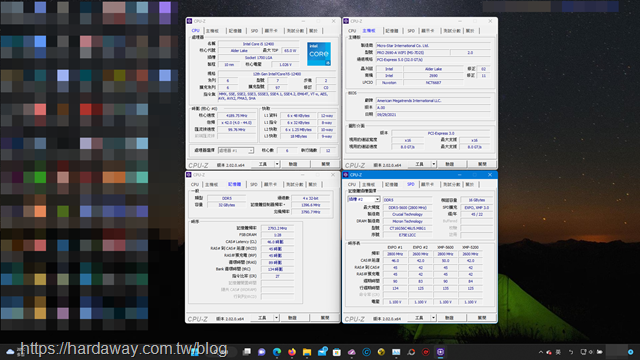Click the processor name field Intel Core i5 12400

258,44
